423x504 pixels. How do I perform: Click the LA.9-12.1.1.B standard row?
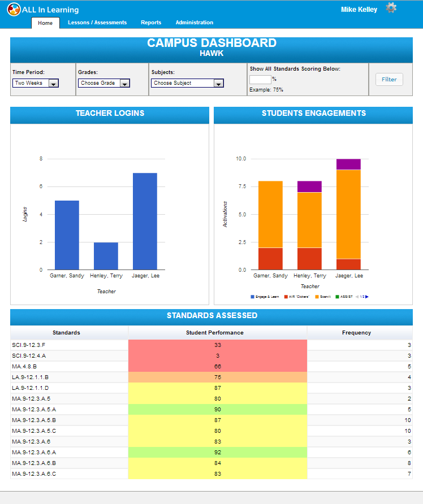tap(212, 377)
